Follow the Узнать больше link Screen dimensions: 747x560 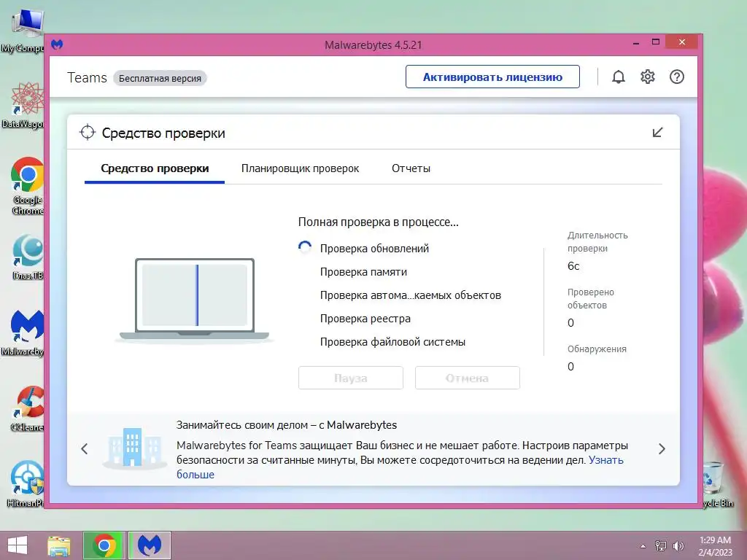pyautogui.click(x=606, y=460)
